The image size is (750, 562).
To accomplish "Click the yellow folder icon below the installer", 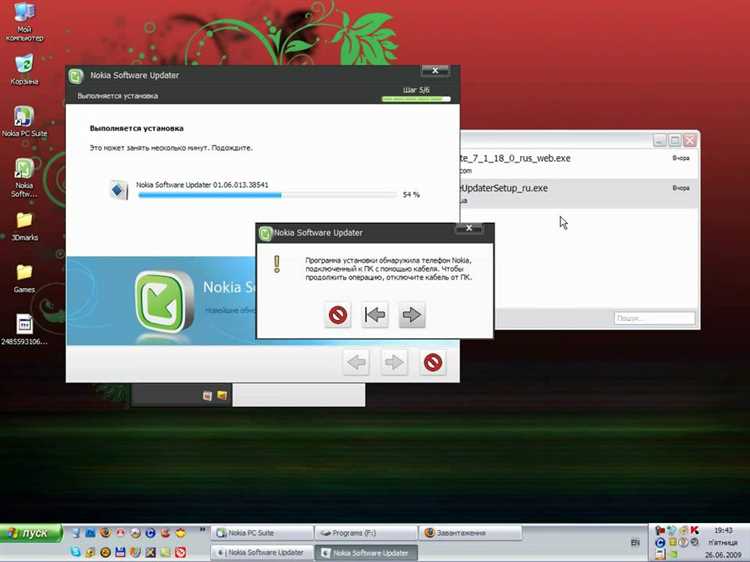I will [x=222, y=395].
